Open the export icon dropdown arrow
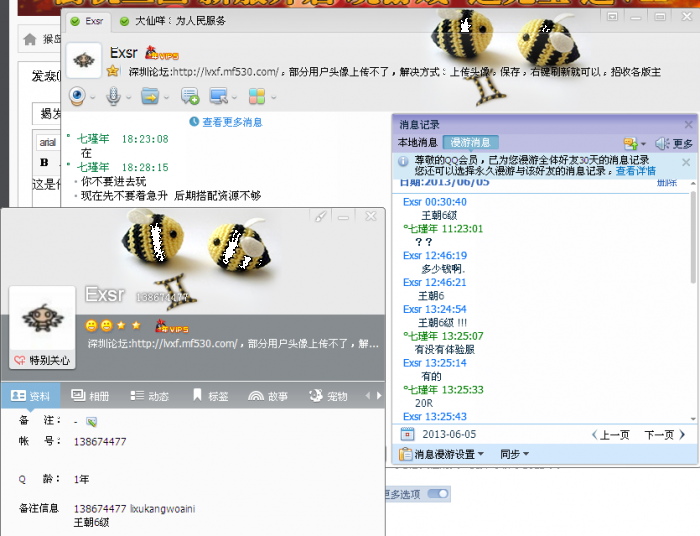This screenshot has height=536, width=700. pyautogui.click(x=643, y=144)
